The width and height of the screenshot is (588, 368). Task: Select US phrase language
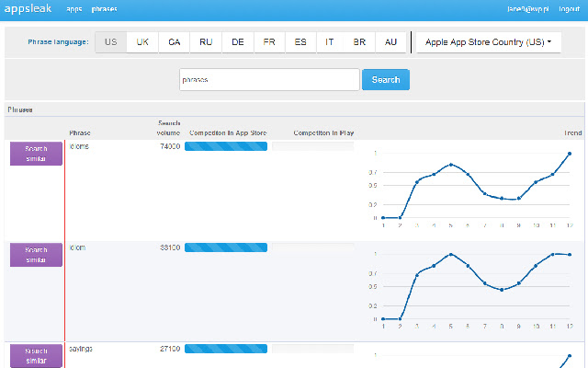pos(110,42)
